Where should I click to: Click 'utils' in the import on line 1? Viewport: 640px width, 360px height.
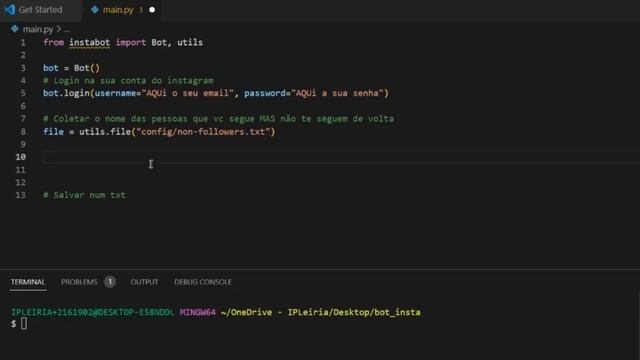190,42
